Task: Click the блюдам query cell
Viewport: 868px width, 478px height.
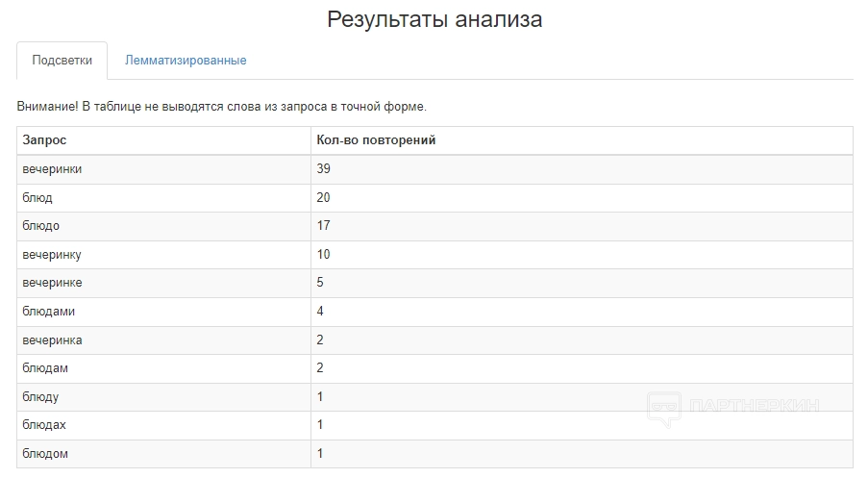Action: point(45,368)
